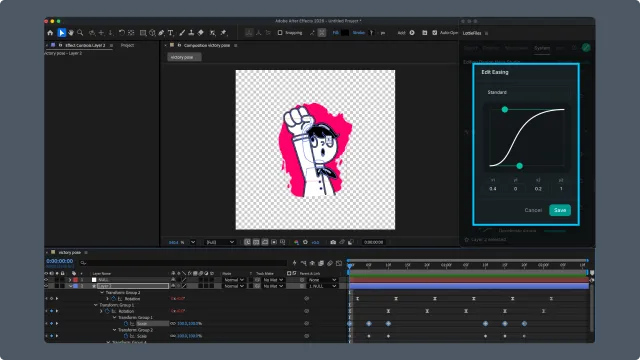The height and width of the screenshot is (360, 640).
Task: Toggle shy switch on NULL layer
Action: tap(173, 280)
